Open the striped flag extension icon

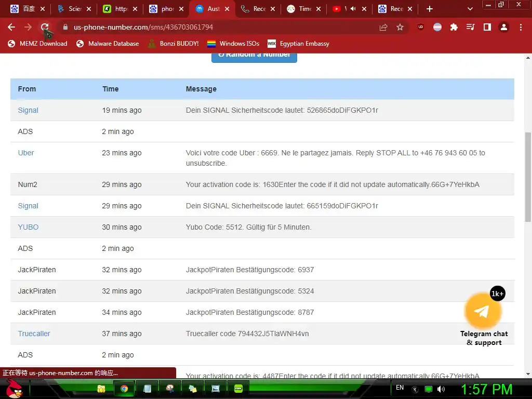437,27
